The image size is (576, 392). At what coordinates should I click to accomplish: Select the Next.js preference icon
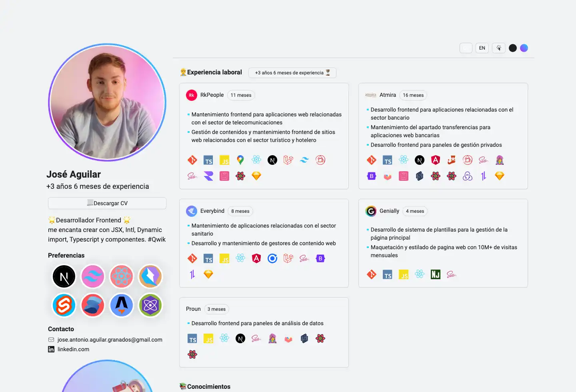pos(64,276)
